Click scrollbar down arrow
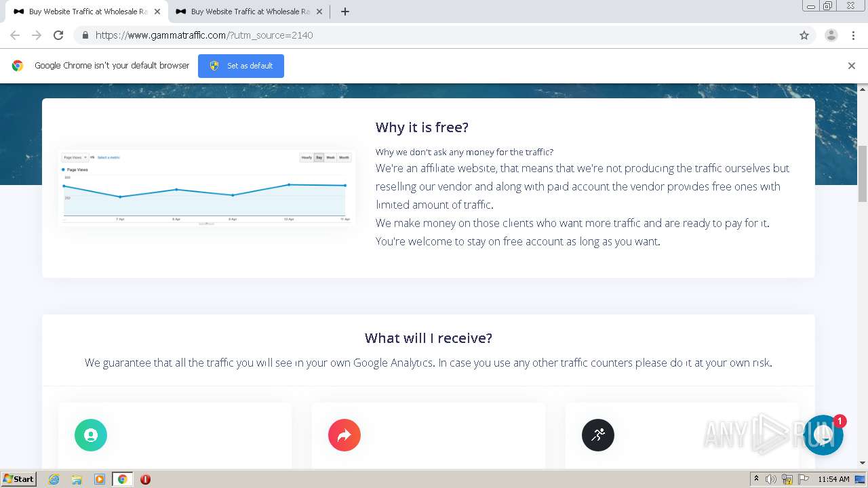This screenshot has width=868, height=488. tap(863, 463)
